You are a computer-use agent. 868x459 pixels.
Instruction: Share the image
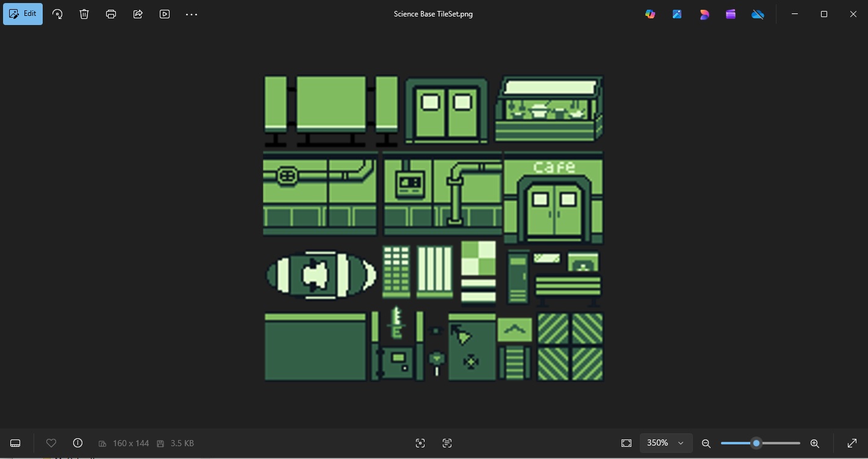click(x=138, y=14)
